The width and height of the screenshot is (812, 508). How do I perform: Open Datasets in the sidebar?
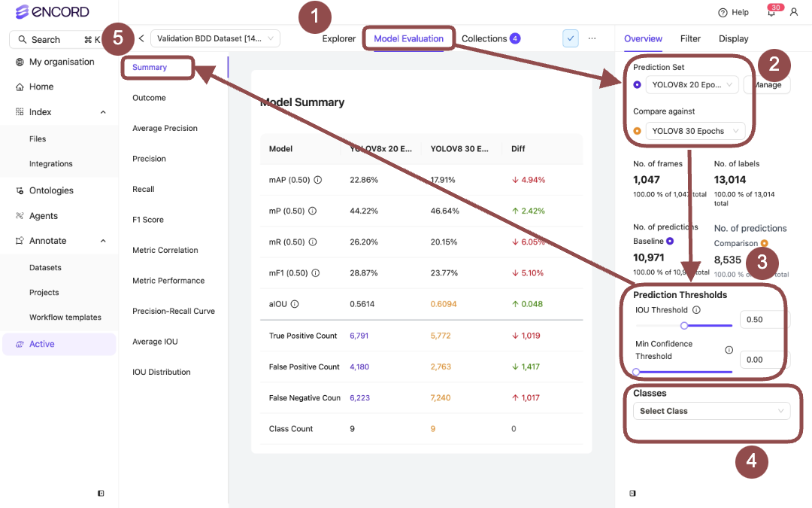(45, 267)
